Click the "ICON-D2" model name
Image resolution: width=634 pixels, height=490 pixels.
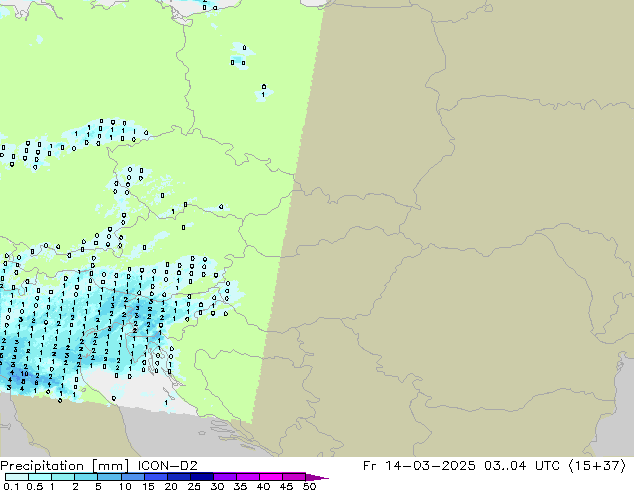pyautogui.click(x=167, y=466)
